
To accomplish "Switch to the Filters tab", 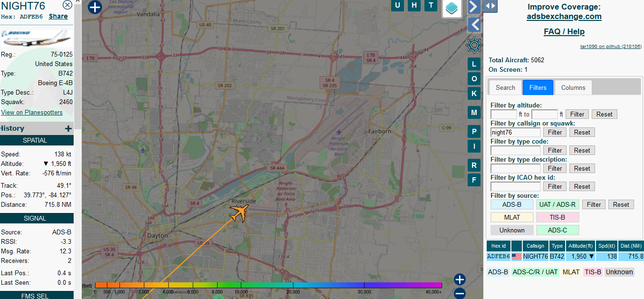I will tap(538, 87).
